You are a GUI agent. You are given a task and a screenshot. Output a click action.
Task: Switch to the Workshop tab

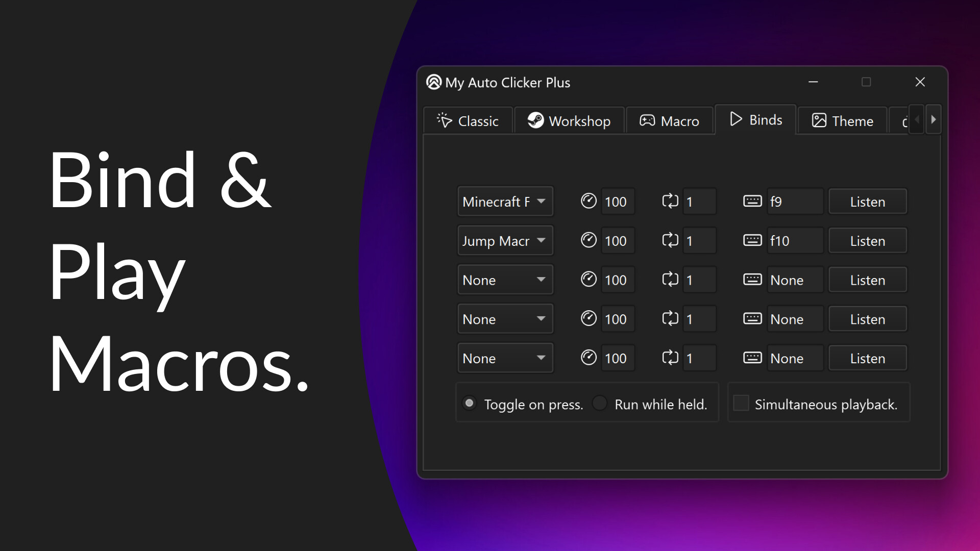(x=570, y=121)
